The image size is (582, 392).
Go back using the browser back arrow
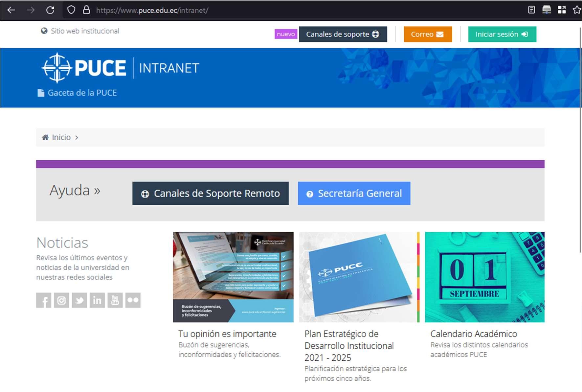[x=11, y=10]
